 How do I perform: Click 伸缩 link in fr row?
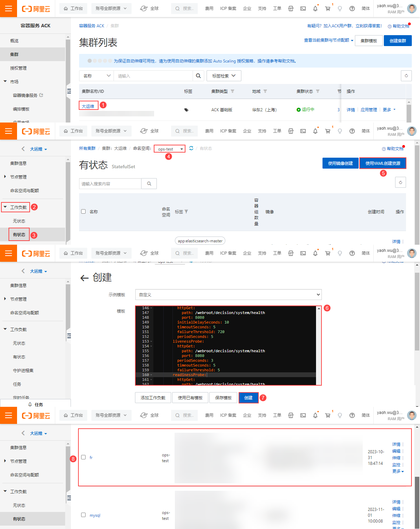pos(396,458)
